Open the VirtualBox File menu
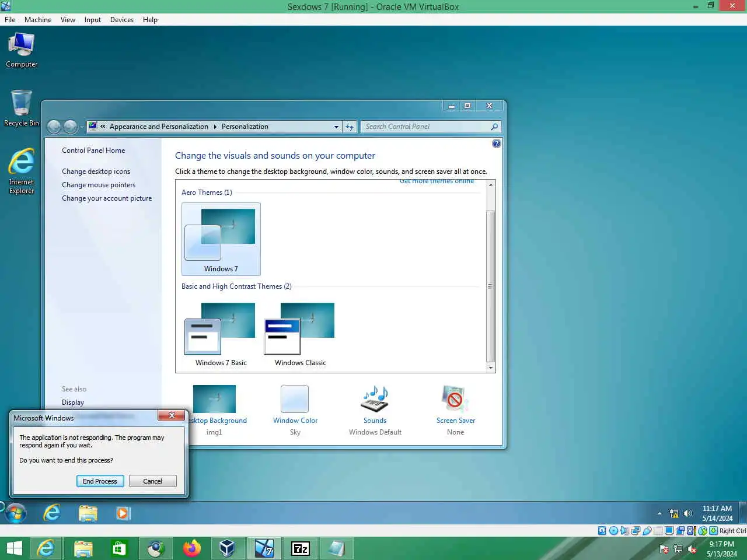The height and width of the screenshot is (560, 747). [x=10, y=20]
